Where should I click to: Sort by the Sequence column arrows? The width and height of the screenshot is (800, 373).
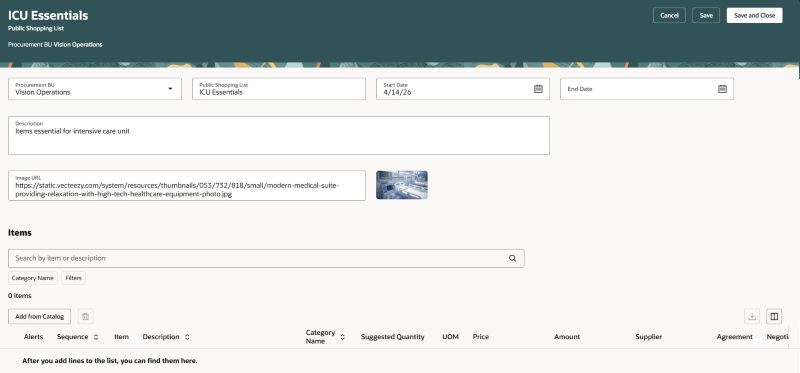[x=96, y=337]
